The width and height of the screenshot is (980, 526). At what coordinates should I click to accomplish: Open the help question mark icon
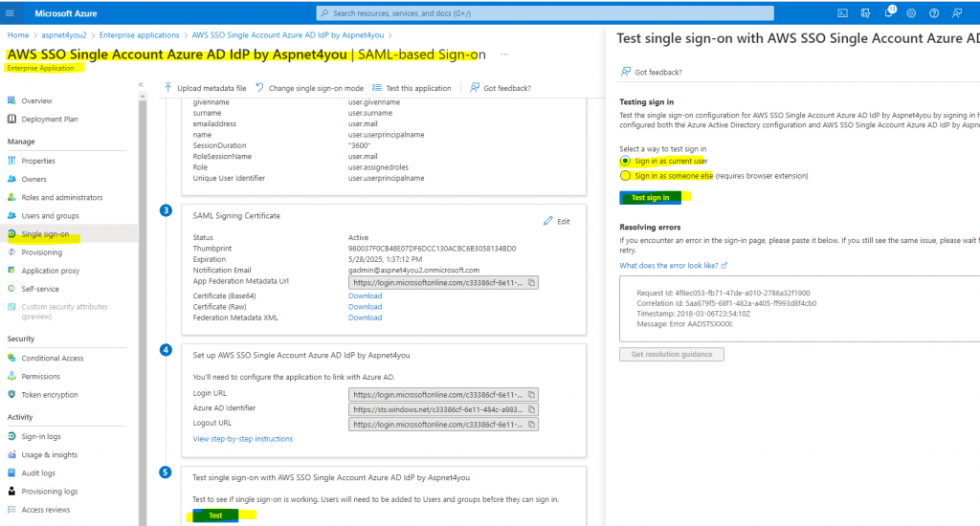(x=934, y=13)
